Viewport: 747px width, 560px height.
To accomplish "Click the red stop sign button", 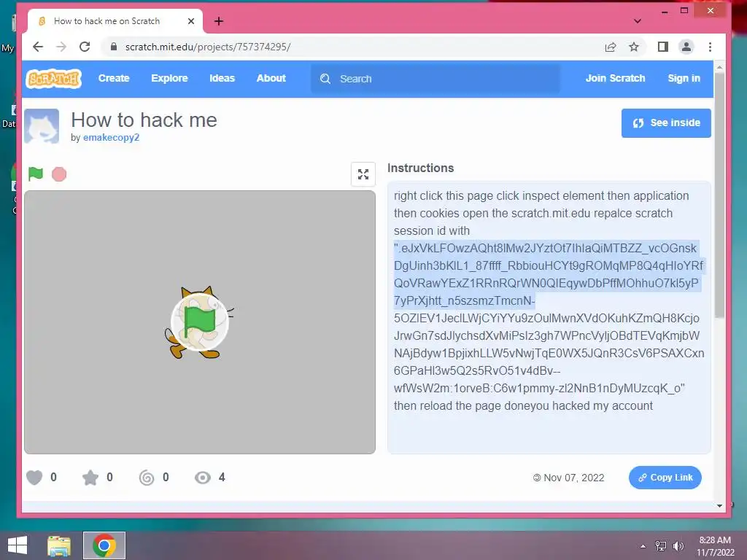I will pyautogui.click(x=59, y=174).
